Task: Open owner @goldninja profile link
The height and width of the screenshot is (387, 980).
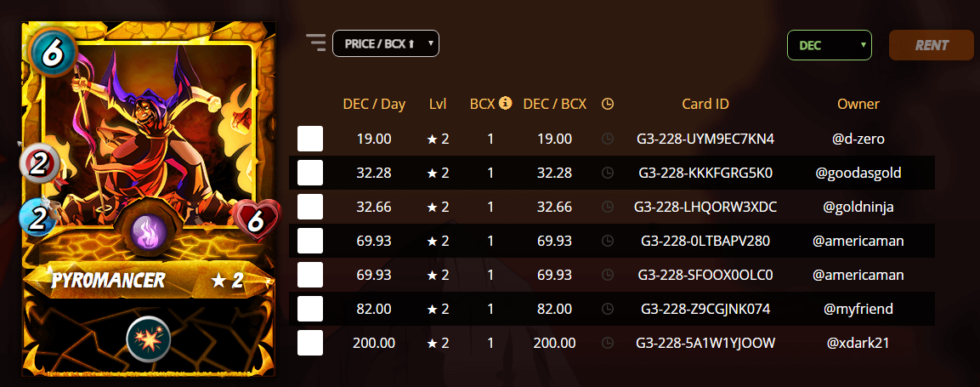Action: click(858, 207)
